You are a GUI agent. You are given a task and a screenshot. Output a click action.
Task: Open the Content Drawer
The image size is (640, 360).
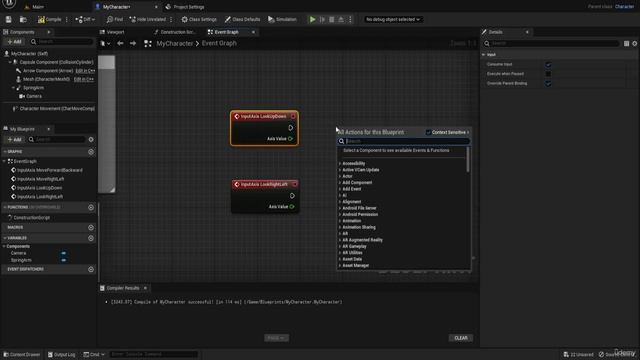tap(22, 354)
